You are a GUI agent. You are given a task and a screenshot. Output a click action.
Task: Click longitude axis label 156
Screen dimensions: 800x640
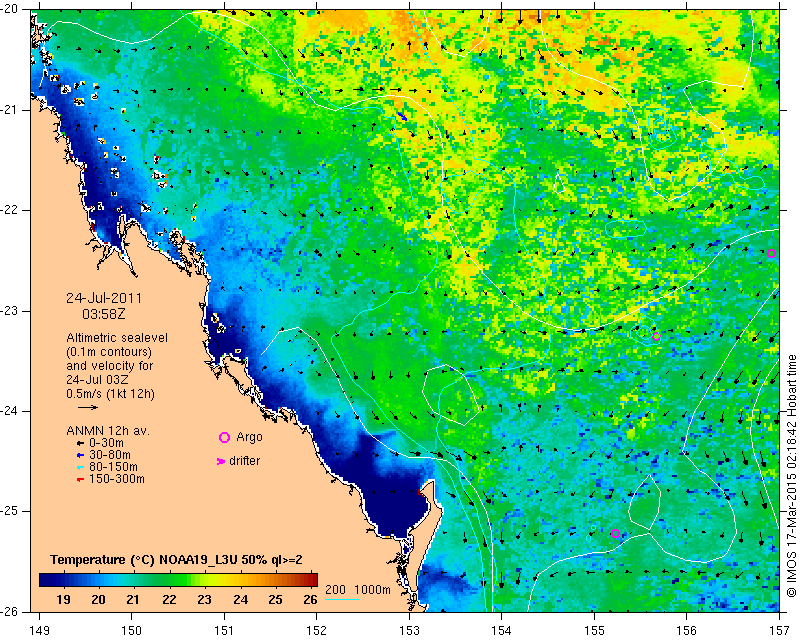(686, 631)
